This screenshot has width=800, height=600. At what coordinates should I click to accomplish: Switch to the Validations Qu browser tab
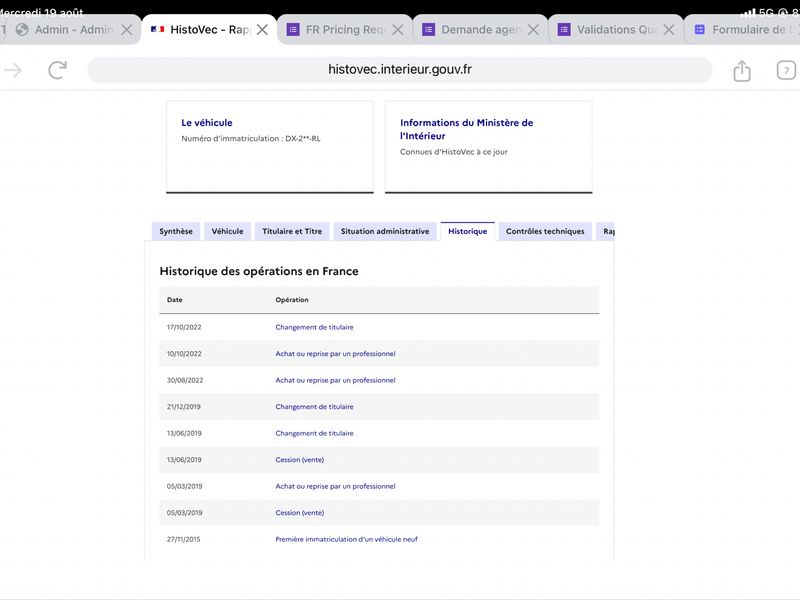coord(615,30)
